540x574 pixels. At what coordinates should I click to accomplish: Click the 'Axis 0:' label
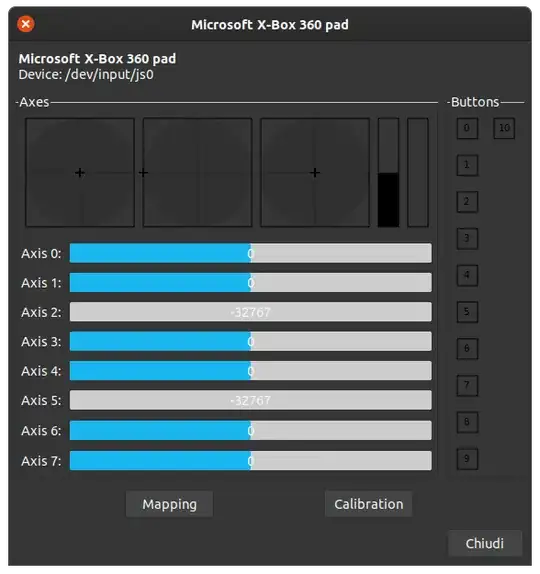pos(41,253)
